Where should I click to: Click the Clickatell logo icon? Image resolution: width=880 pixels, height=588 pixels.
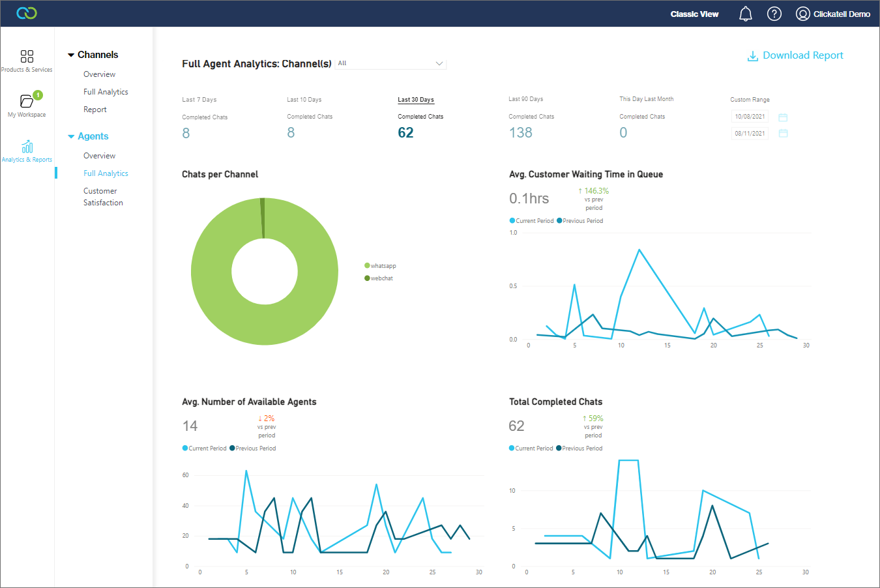pyautogui.click(x=27, y=13)
